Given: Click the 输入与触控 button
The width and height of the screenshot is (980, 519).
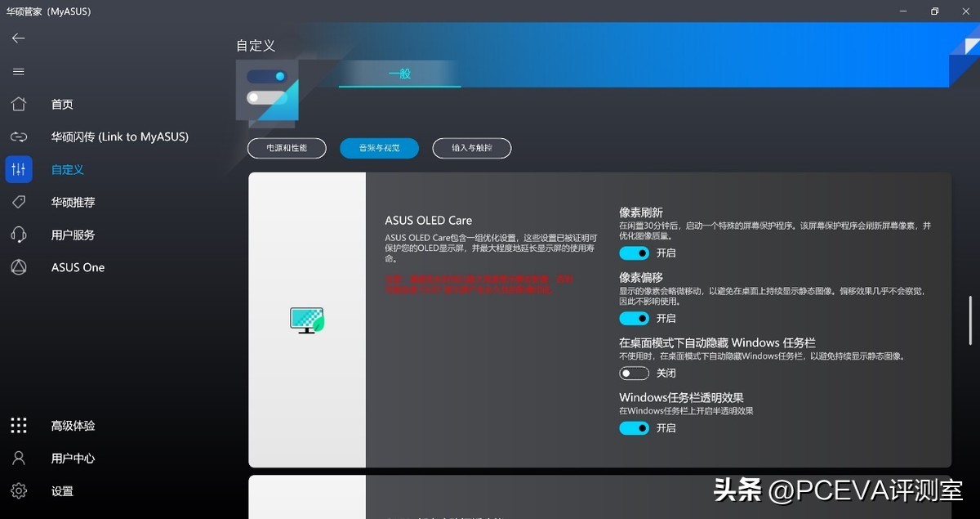Looking at the screenshot, I should click(x=471, y=148).
